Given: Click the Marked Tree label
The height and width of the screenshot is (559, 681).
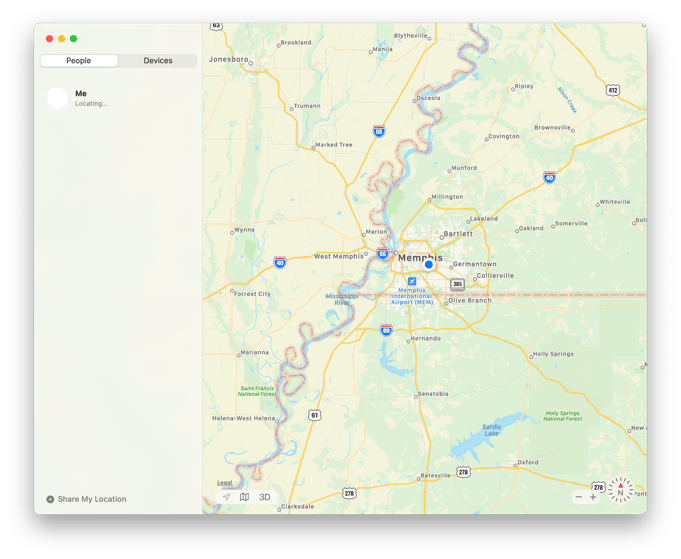Looking at the screenshot, I should tap(334, 145).
